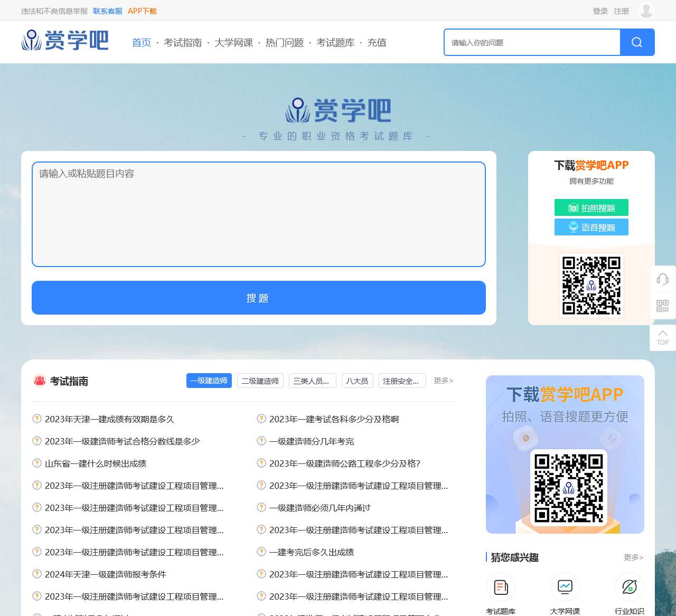Open question 山东省一建什么时候出成绩
The width and height of the screenshot is (676, 616).
pyautogui.click(x=96, y=463)
